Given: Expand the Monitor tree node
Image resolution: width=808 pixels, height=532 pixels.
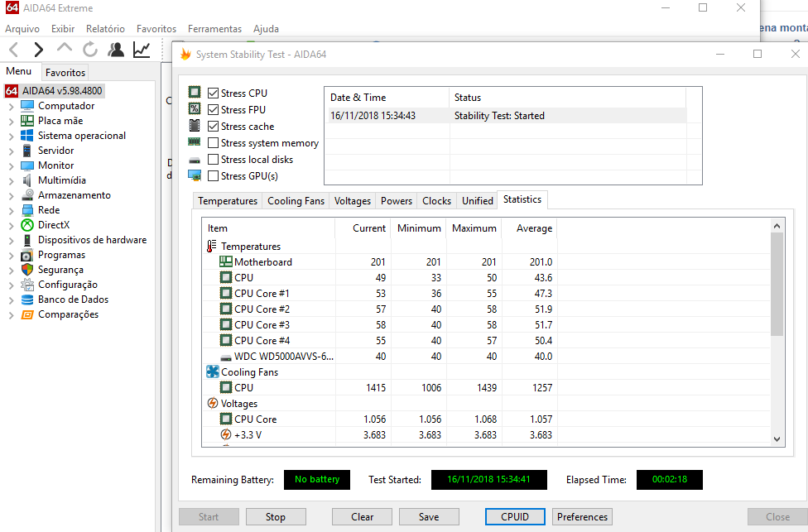Looking at the screenshot, I should [x=12, y=166].
